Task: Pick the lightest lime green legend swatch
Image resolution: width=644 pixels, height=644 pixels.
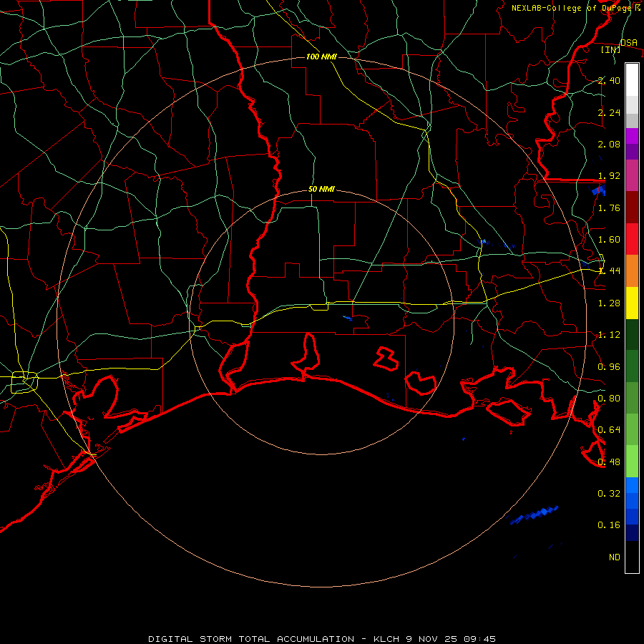Action: (x=632, y=462)
